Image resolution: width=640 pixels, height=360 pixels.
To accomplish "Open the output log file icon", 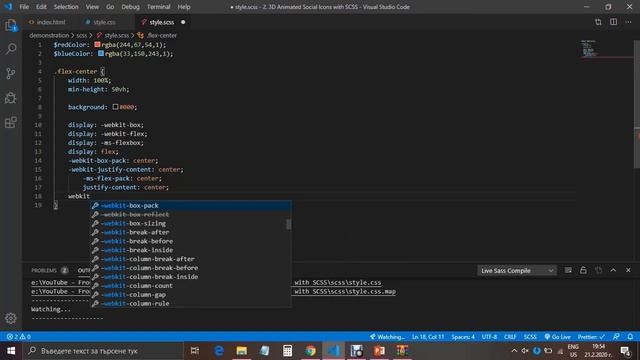I will [598, 270].
